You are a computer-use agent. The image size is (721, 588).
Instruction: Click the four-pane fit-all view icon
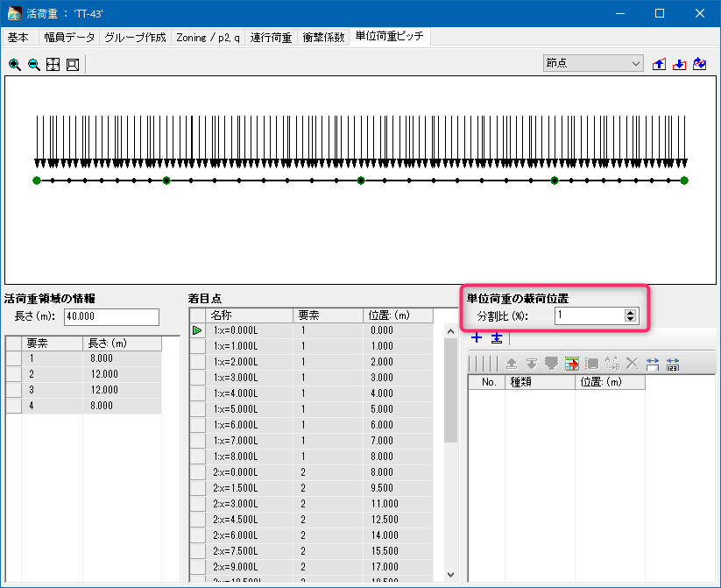coord(53,65)
